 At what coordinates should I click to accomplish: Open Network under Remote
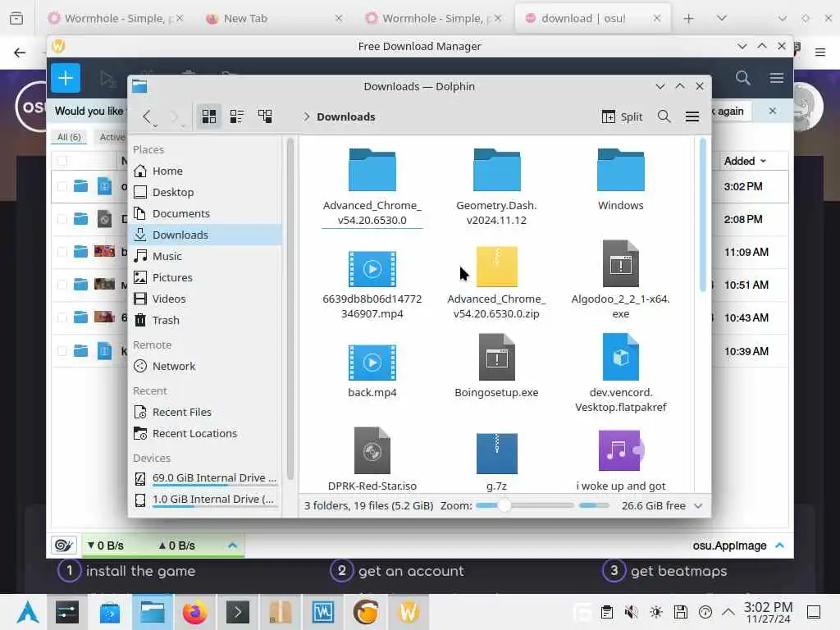point(206,367)
